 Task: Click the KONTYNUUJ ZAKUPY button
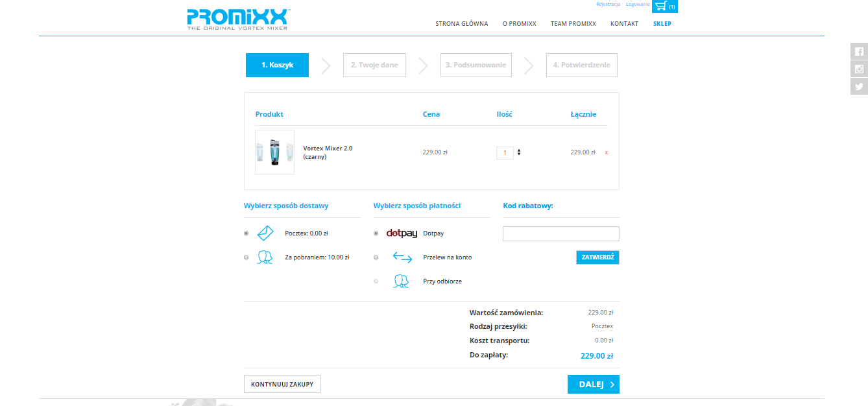[282, 384]
